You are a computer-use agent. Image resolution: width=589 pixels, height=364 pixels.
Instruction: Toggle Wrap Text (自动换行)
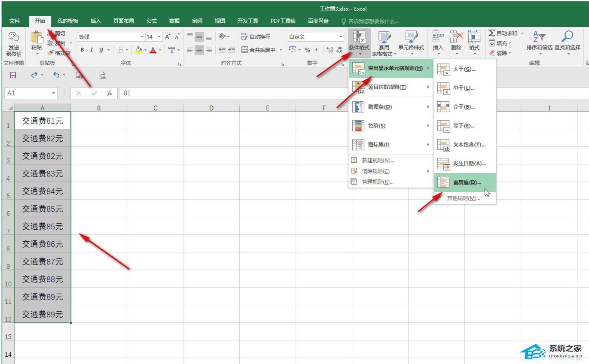[x=256, y=37]
